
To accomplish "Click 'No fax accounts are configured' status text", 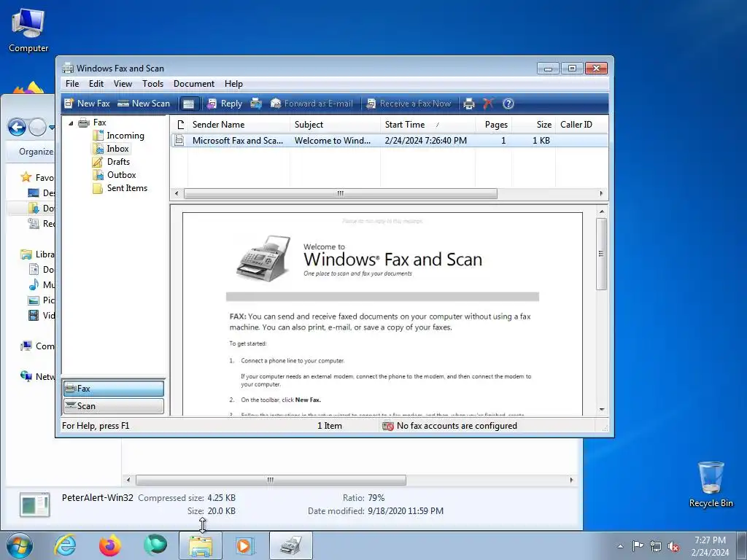I will 457,426.
